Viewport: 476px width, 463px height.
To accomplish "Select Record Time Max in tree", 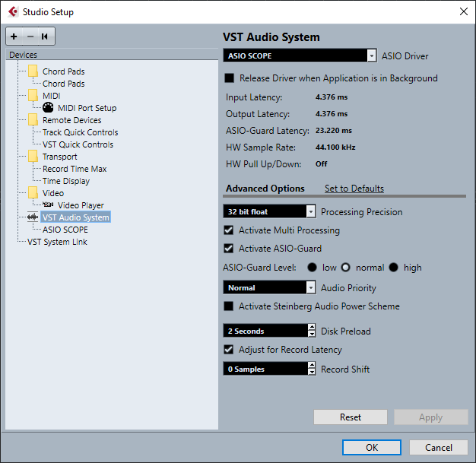I will [x=75, y=169].
